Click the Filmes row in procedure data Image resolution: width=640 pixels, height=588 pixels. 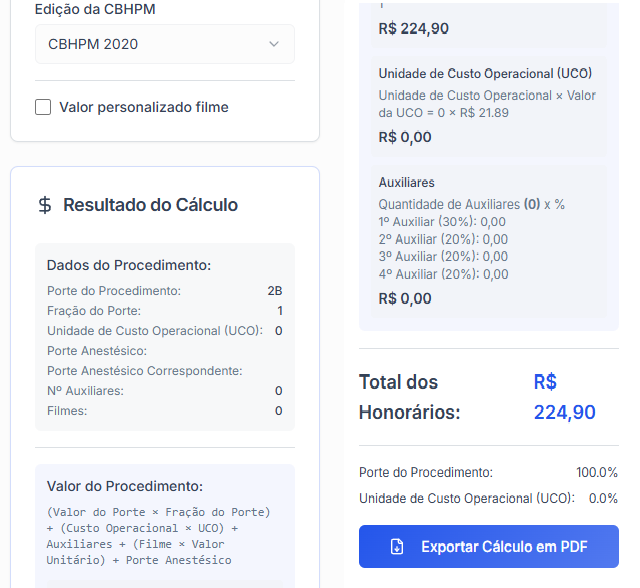click(164, 411)
